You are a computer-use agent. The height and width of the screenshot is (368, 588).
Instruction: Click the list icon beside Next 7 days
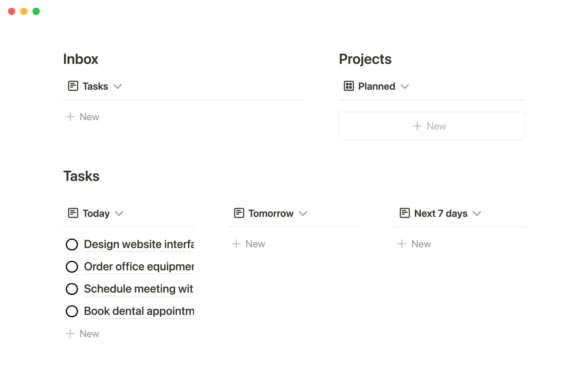[405, 213]
